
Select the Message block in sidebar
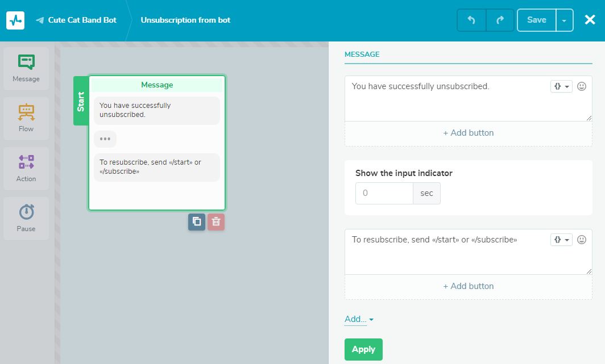point(26,69)
